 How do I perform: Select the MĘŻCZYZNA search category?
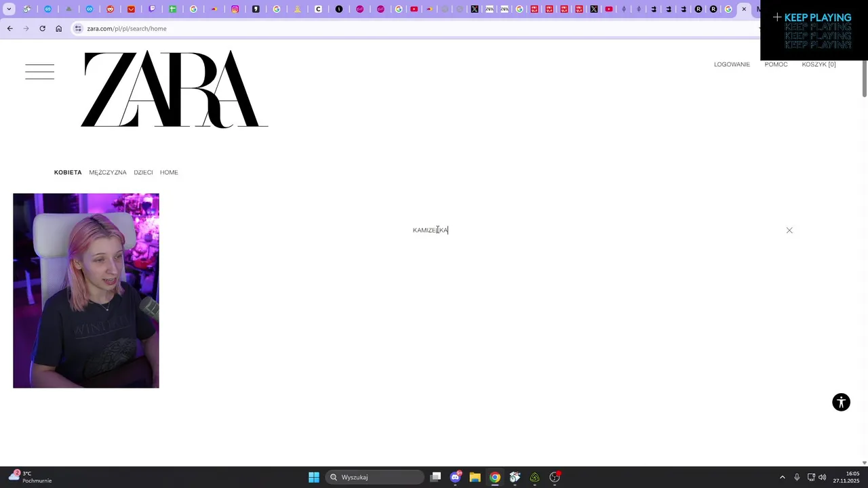(108, 172)
